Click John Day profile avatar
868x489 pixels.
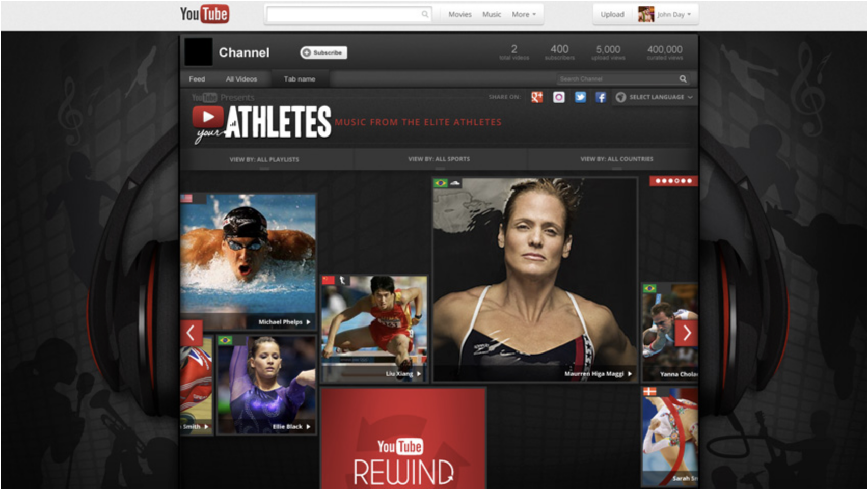point(646,14)
